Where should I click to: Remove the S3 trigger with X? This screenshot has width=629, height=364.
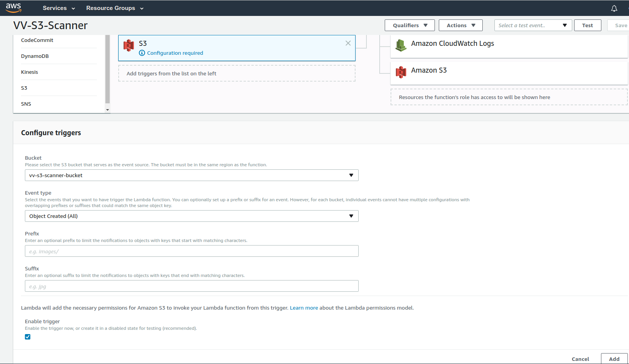348,43
